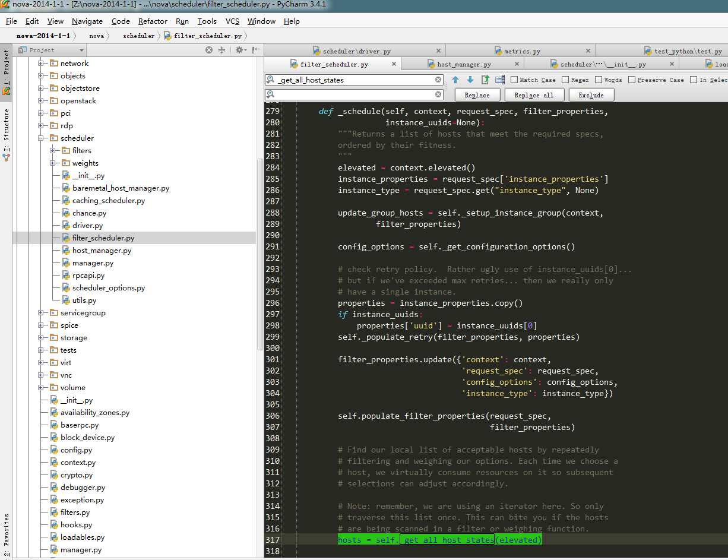Open the VCS menu

[x=232, y=21]
